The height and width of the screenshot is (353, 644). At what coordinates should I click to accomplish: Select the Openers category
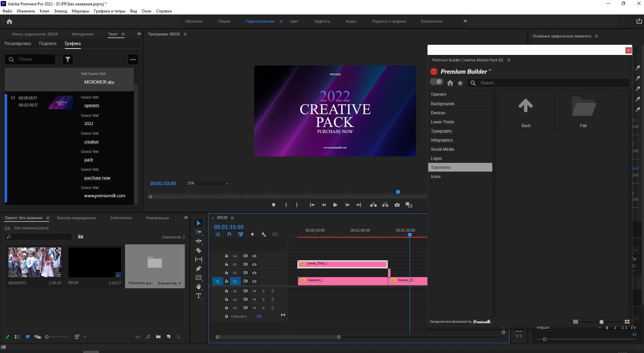click(460, 94)
